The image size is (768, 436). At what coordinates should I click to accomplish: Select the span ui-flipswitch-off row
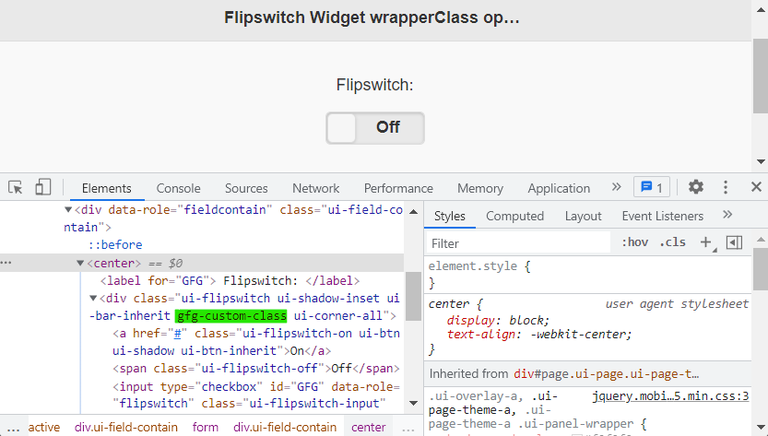pos(256,368)
